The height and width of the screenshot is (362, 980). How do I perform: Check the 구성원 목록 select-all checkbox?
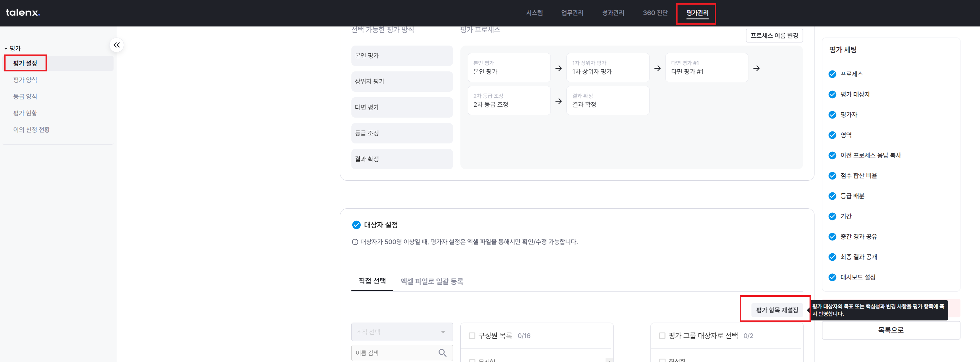click(472, 336)
